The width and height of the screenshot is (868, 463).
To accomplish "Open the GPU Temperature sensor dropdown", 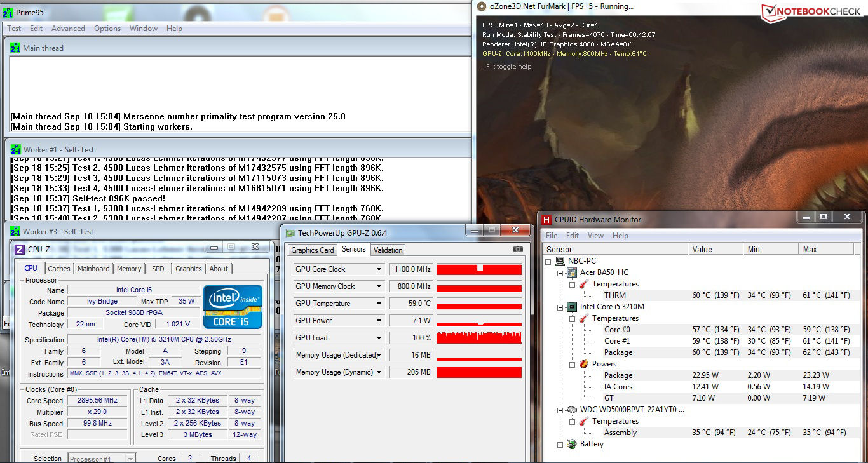I will (379, 304).
